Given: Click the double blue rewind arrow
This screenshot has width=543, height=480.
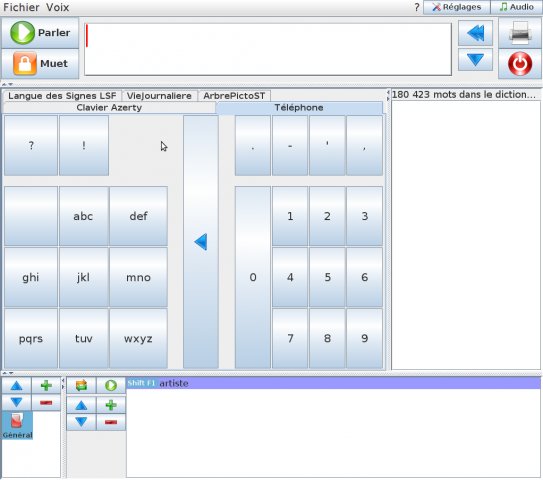Looking at the screenshot, I should 475,33.
